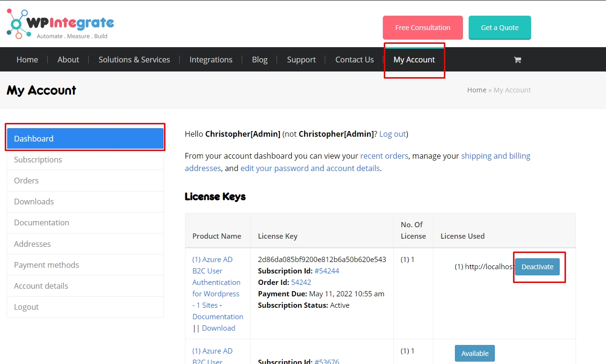Open Account details in sidebar
The width and height of the screenshot is (606, 364).
coord(85,286)
